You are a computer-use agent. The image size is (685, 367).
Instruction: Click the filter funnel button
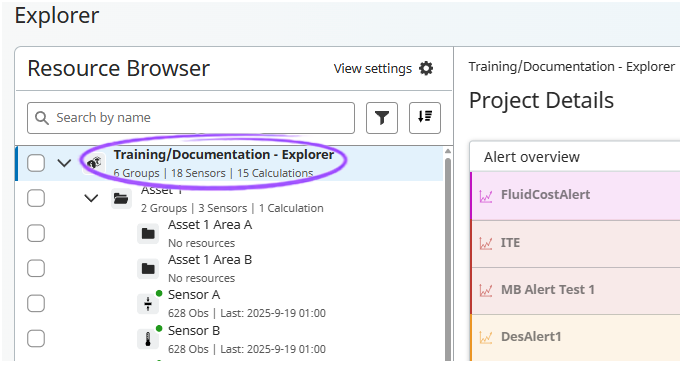point(382,118)
